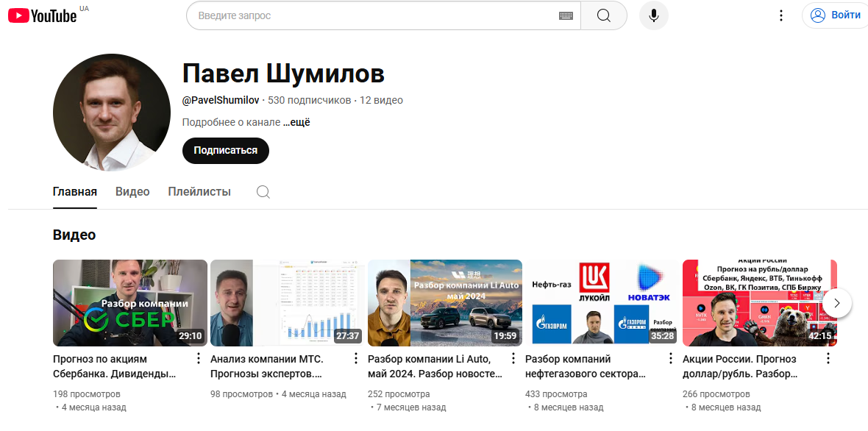Switch to the Видео tab

[x=132, y=191]
